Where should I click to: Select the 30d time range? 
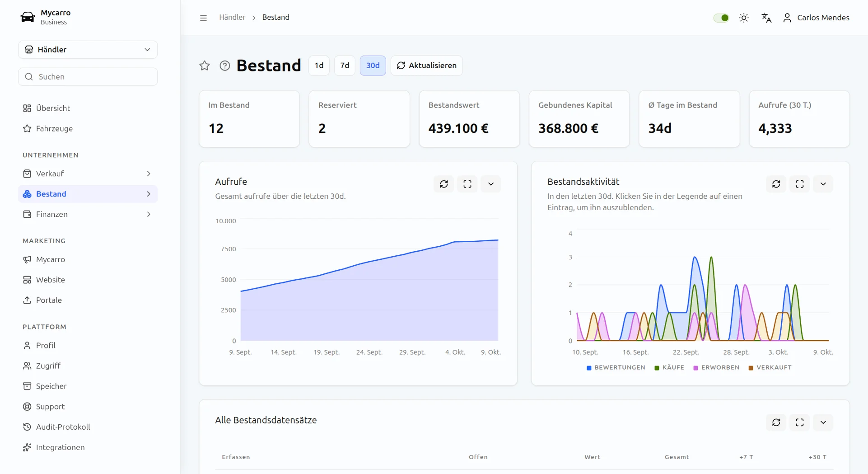tap(373, 66)
